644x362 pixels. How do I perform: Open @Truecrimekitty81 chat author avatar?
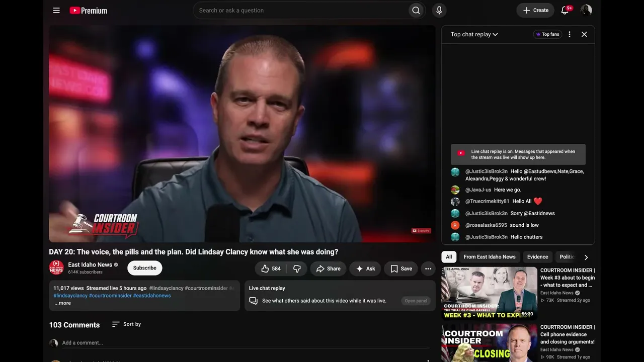point(455,202)
